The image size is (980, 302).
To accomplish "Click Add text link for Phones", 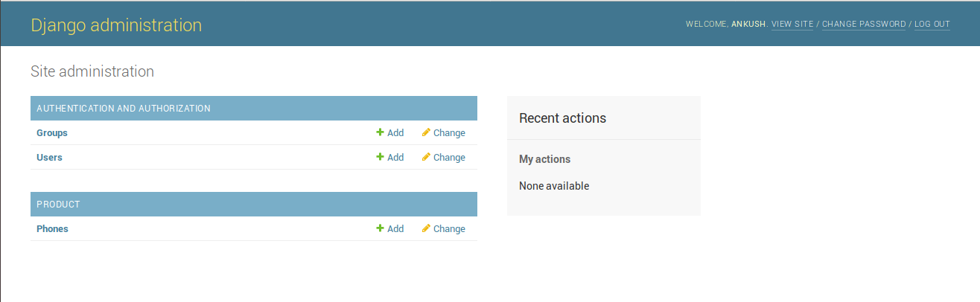I will (395, 229).
